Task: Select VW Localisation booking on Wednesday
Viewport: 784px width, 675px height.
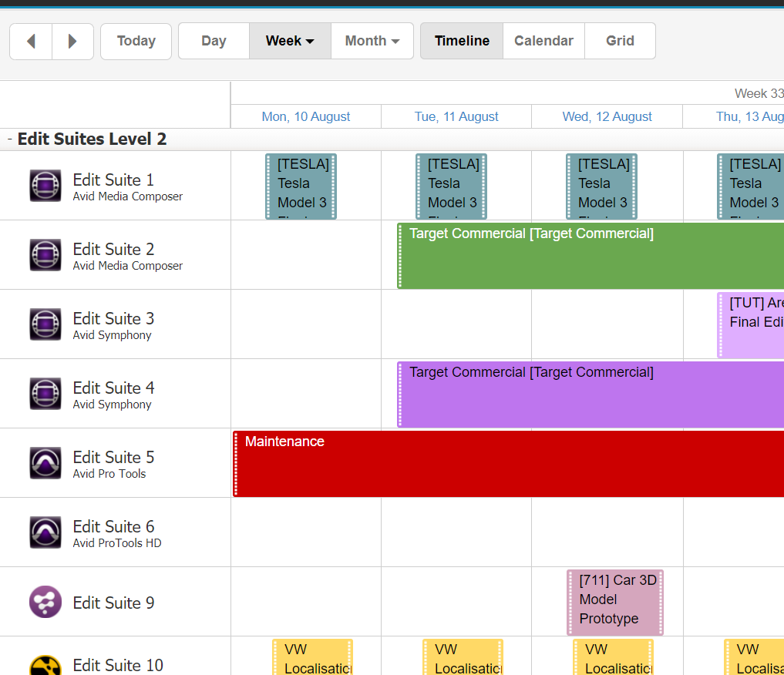Action: [x=613, y=657]
